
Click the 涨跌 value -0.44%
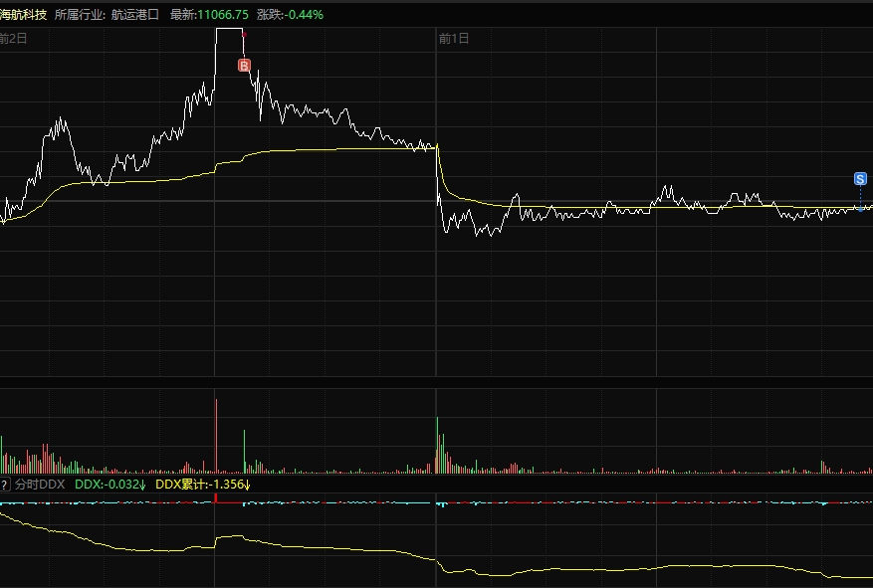click(304, 15)
